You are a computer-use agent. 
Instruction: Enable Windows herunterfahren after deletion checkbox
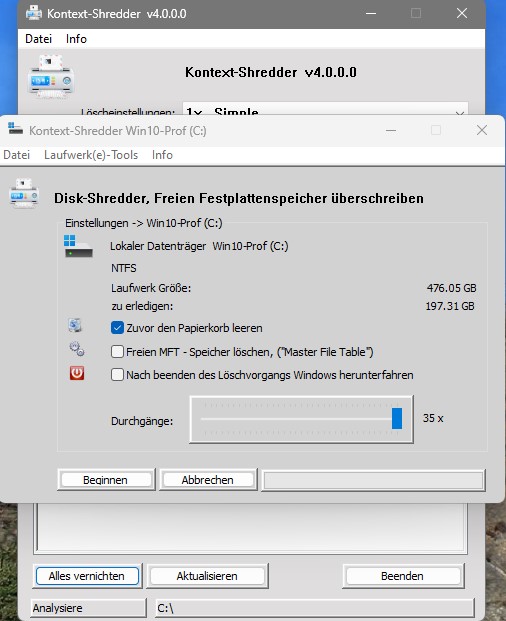click(117, 375)
